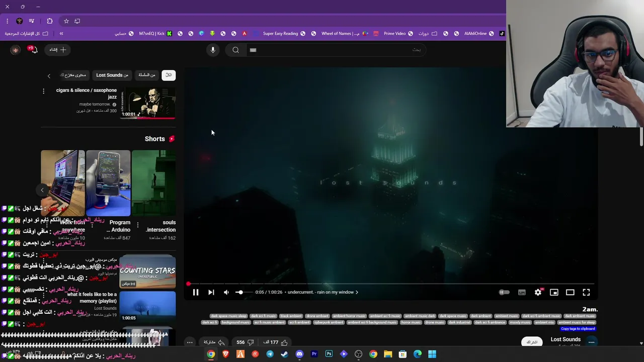Toggle autoplay switch in player
The image size is (644, 362).
[x=504, y=292]
